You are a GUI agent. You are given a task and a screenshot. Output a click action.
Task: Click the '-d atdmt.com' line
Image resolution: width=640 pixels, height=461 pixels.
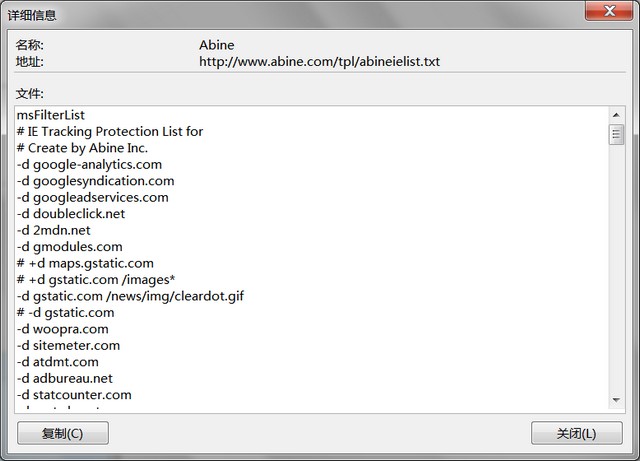[x=58, y=362]
